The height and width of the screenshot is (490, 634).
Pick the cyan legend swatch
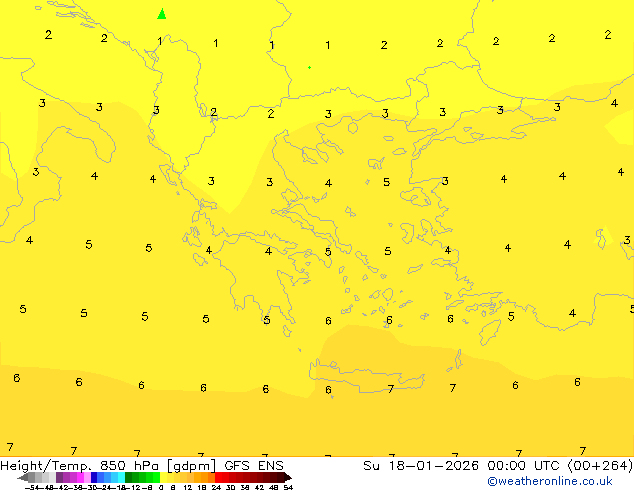tap(121, 477)
